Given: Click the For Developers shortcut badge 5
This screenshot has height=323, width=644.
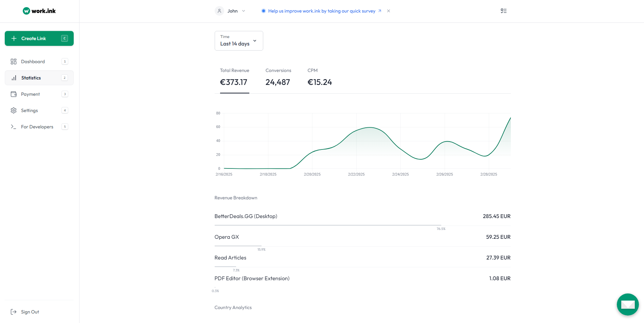Looking at the screenshot, I should tap(65, 127).
